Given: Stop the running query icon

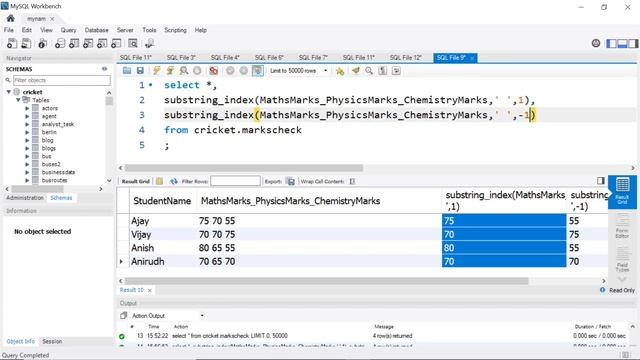Looking at the screenshot, I should pyautogui.click(x=197, y=71).
